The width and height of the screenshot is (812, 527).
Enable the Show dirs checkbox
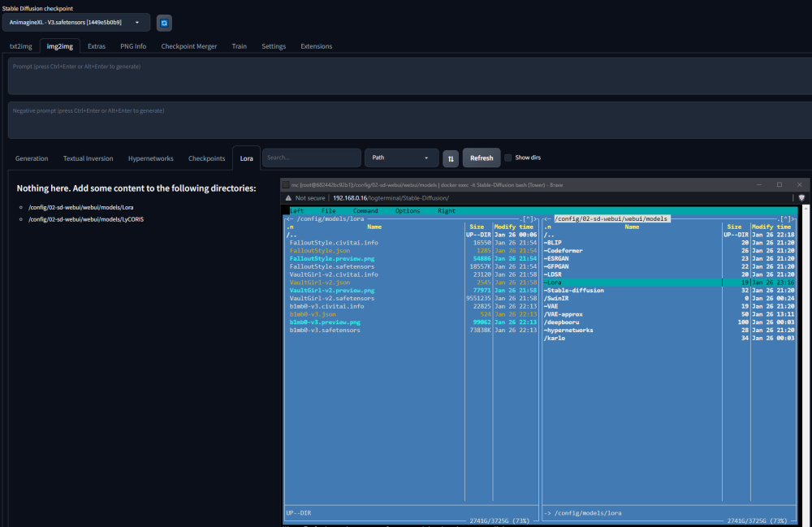508,158
